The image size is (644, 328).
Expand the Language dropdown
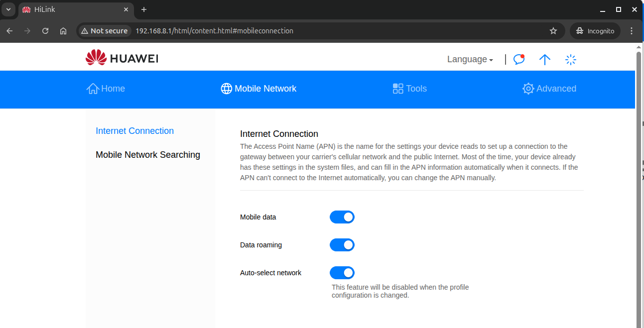470,59
